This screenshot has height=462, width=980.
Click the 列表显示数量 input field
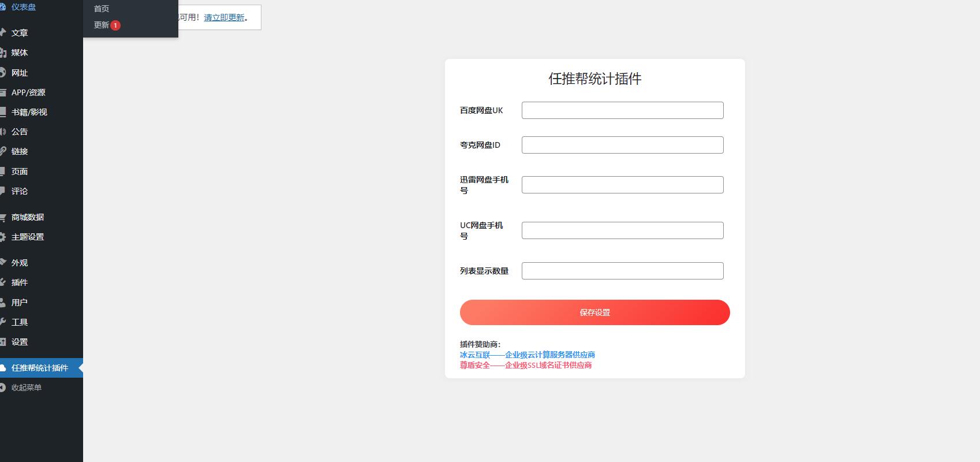[x=622, y=271]
